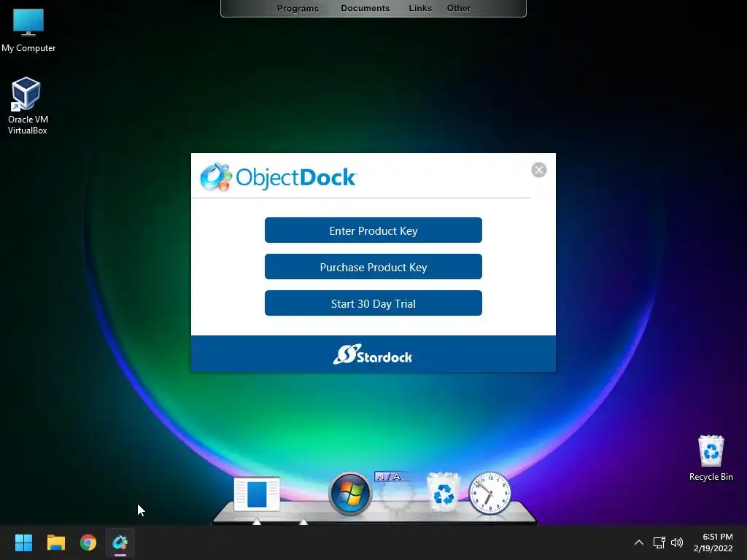Open the Programs tab on top dock
Image resolution: width=747 pixels, height=560 pixels.
click(x=298, y=8)
